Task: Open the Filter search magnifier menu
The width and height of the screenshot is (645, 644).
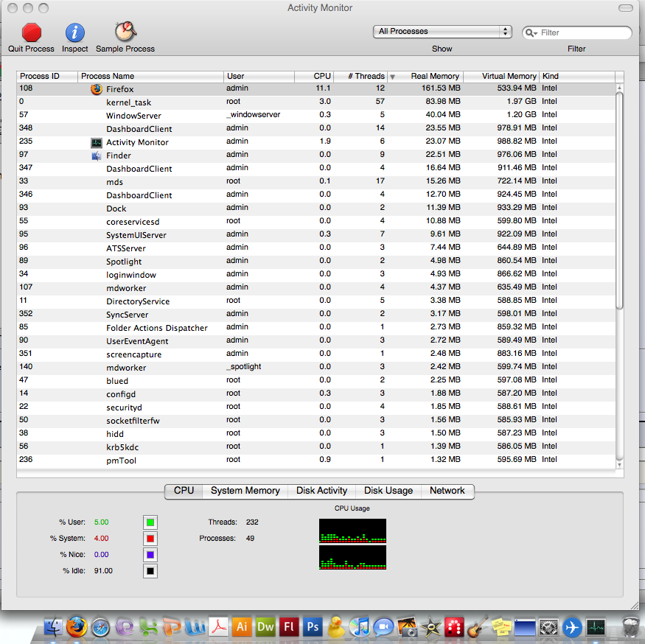Action: [531, 32]
